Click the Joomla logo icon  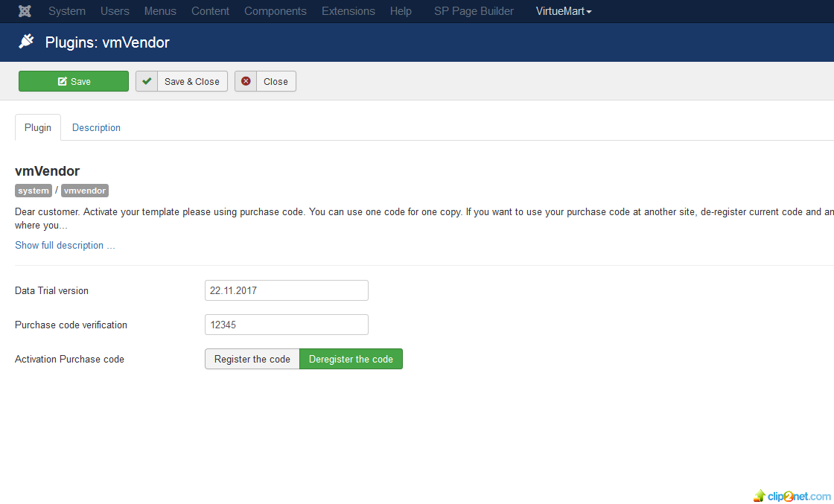click(25, 11)
